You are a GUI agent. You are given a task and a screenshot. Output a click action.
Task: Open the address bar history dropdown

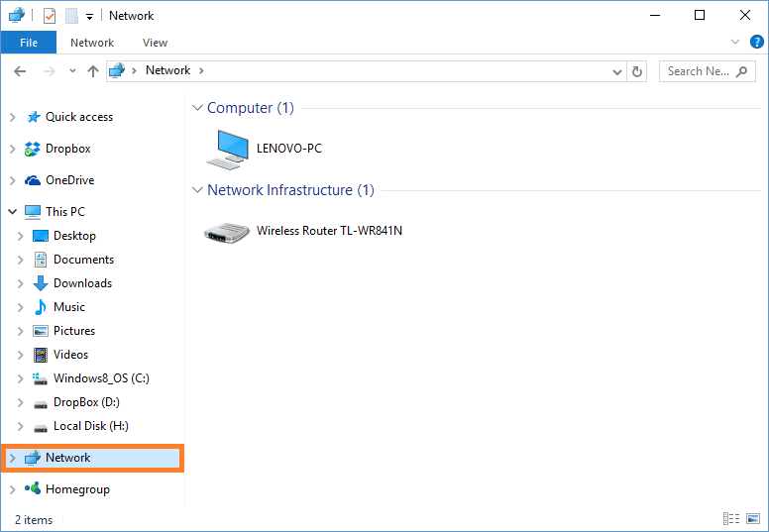(x=617, y=72)
